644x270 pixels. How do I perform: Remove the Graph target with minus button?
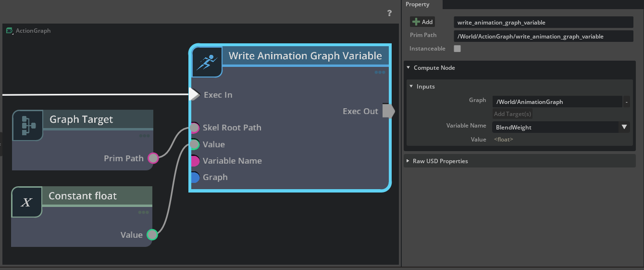pos(627,102)
